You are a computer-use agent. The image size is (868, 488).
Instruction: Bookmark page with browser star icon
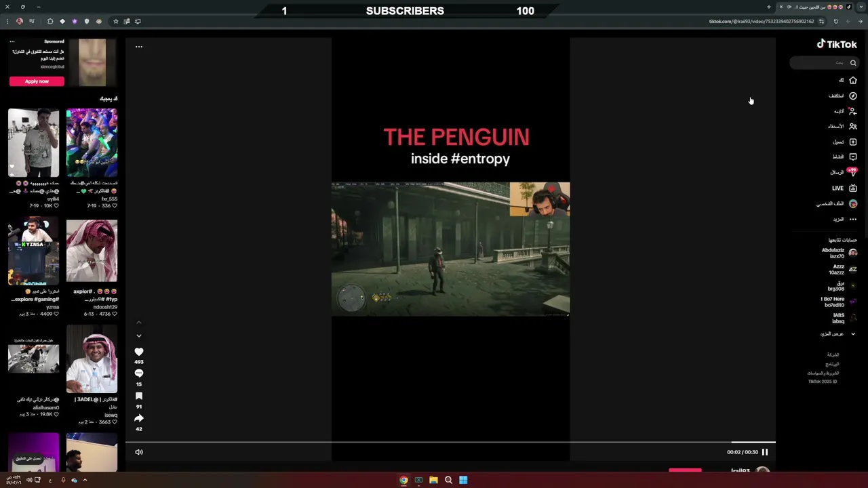tap(116, 22)
